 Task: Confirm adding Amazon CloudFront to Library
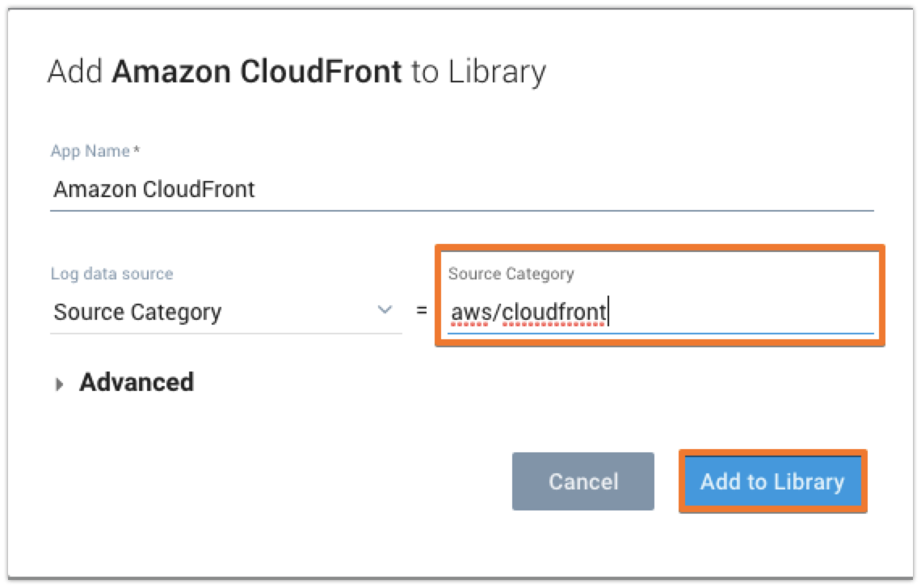tap(772, 481)
